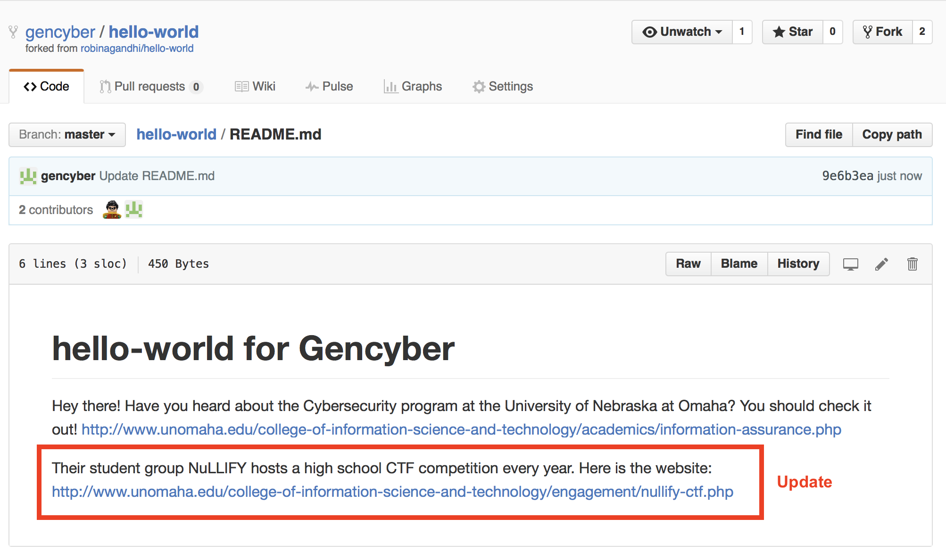Viewport: 946px width, 560px height.
Task: Open the Update README.md commit message
Action: coord(157,176)
